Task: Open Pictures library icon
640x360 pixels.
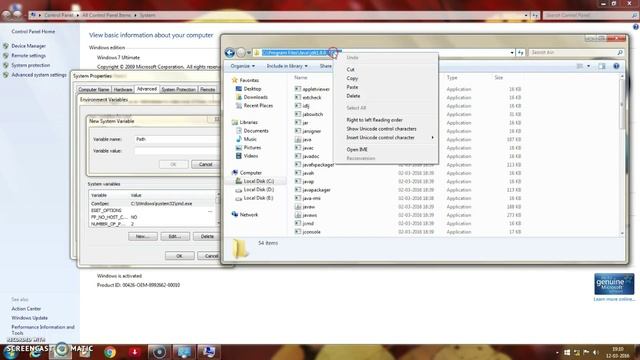Action: (x=239, y=148)
